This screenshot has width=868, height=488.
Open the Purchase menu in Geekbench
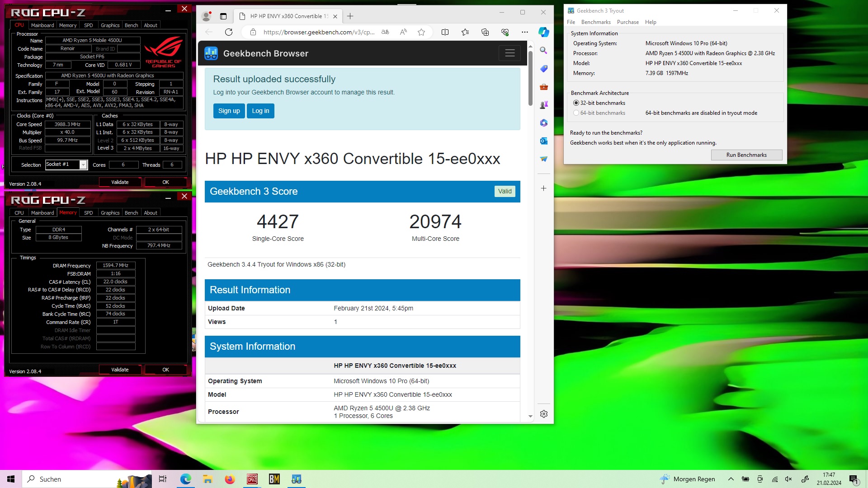point(628,22)
